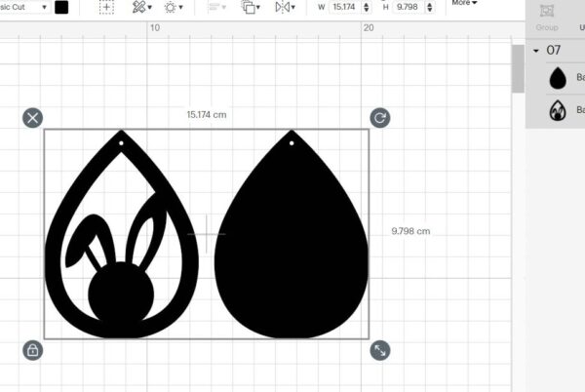
Task: Open the Offset tool in the toolbar
Action: [x=175, y=7]
